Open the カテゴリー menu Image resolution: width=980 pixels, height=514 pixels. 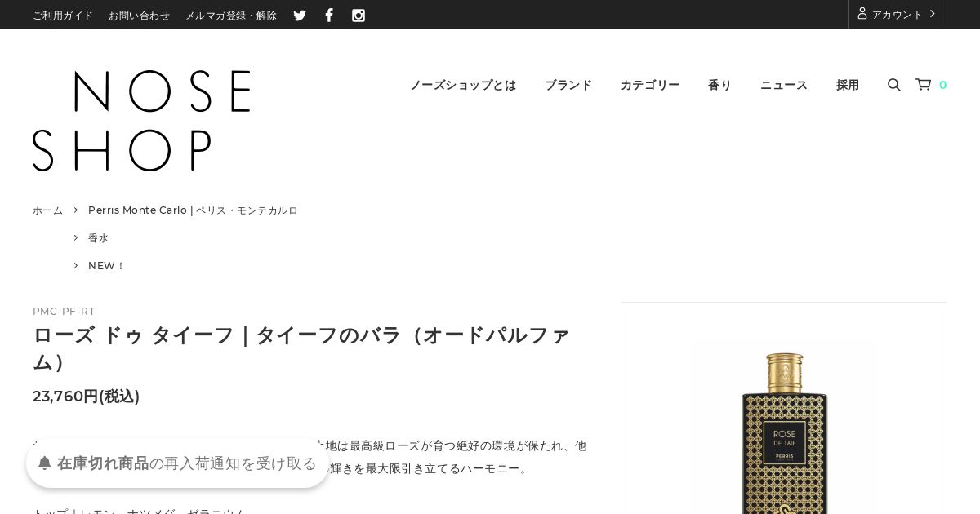[x=650, y=85]
